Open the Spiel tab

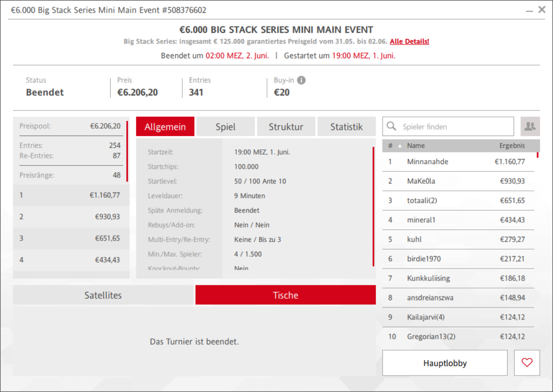(x=226, y=127)
